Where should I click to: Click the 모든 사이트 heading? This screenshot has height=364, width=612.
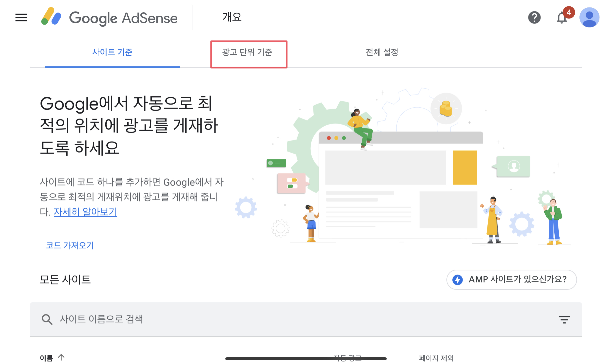(x=65, y=279)
